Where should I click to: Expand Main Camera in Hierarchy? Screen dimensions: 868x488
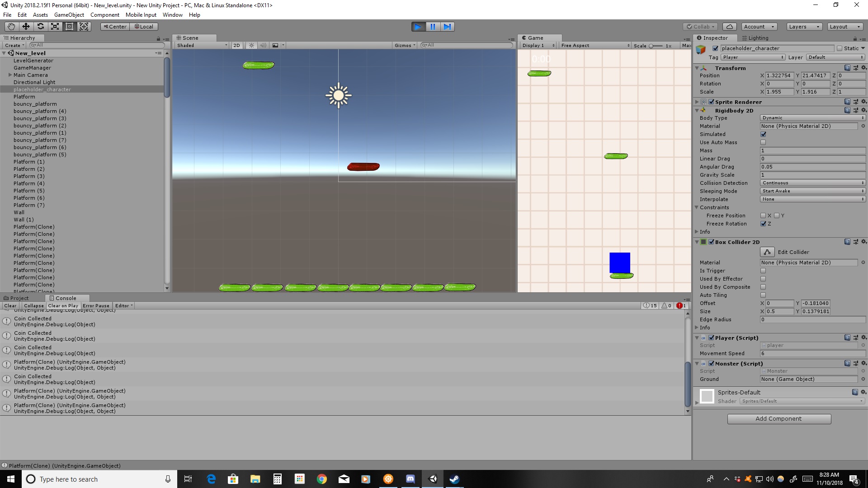pyautogui.click(x=10, y=75)
